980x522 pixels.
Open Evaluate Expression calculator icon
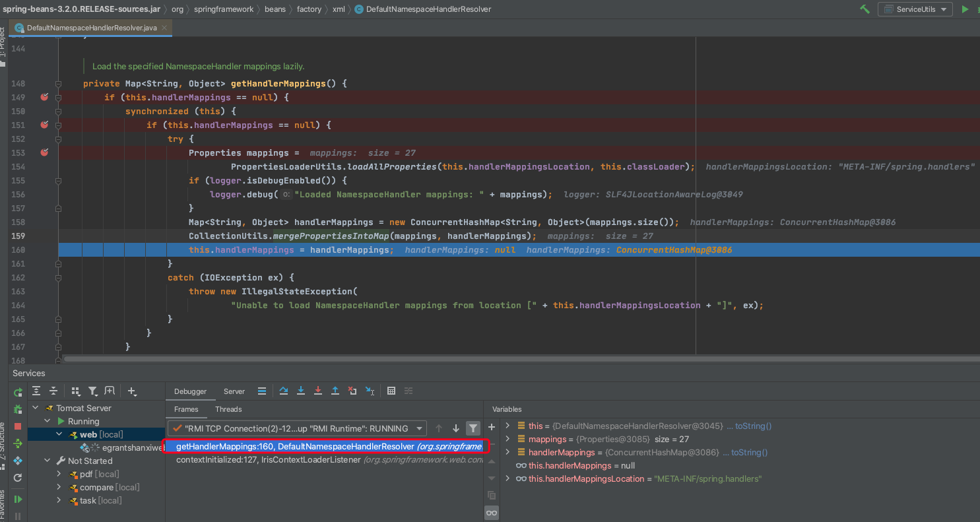[x=391, y=391]
